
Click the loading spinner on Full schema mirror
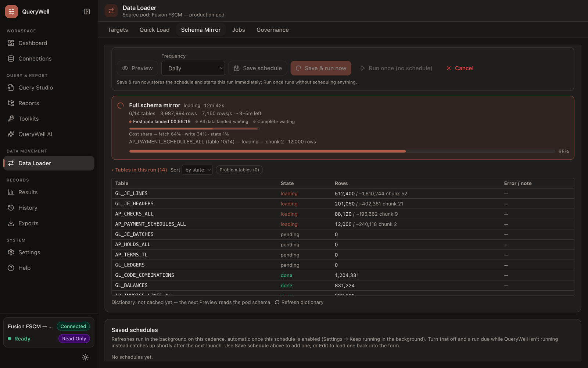[120, 106]
